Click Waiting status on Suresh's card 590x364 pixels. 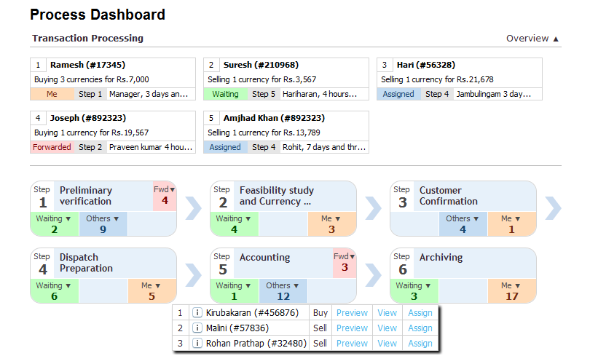225,94
